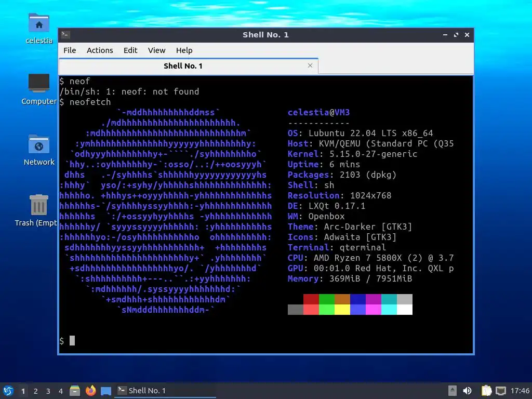Close the Shell No. 1 window
This screenshot has width=532, height=399.
467,35
